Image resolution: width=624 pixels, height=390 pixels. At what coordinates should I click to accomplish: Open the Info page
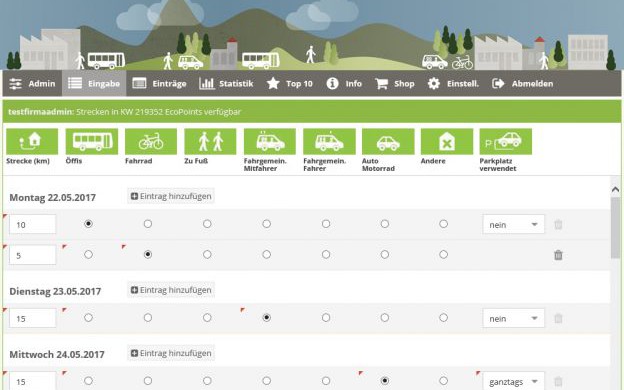344,84
